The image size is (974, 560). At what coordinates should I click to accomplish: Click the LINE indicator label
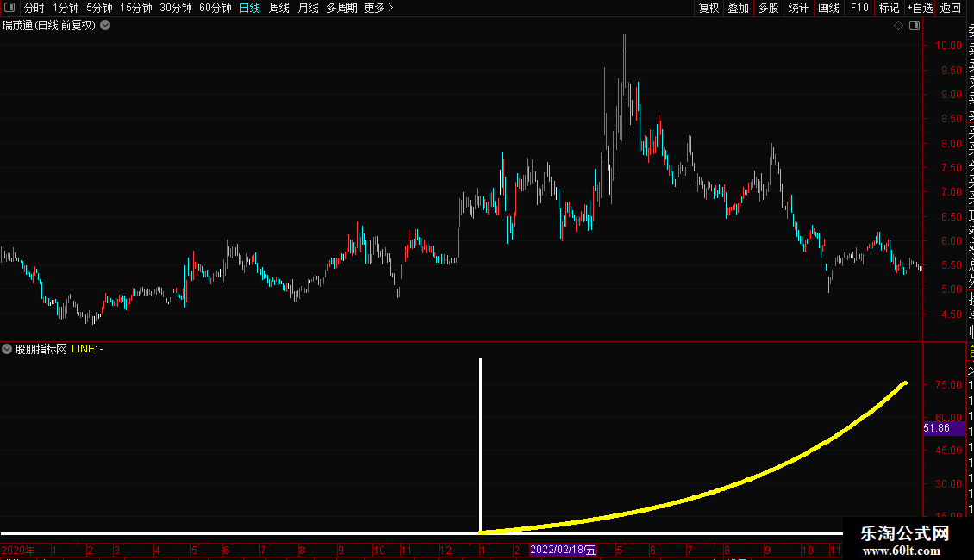pyautogui.click(x=87, y=350)
